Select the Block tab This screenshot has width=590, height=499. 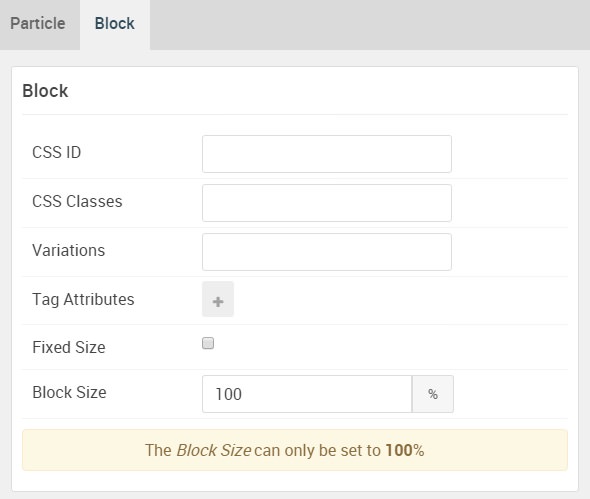[x=115, y=24]
